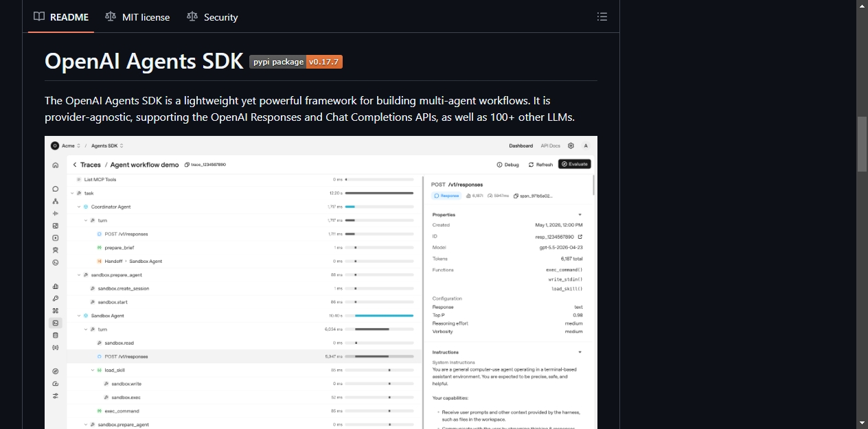Click the 12.20 s task duration bar
Image resolution: width=868 pixels, height=429 pixels.
[379, 193]
